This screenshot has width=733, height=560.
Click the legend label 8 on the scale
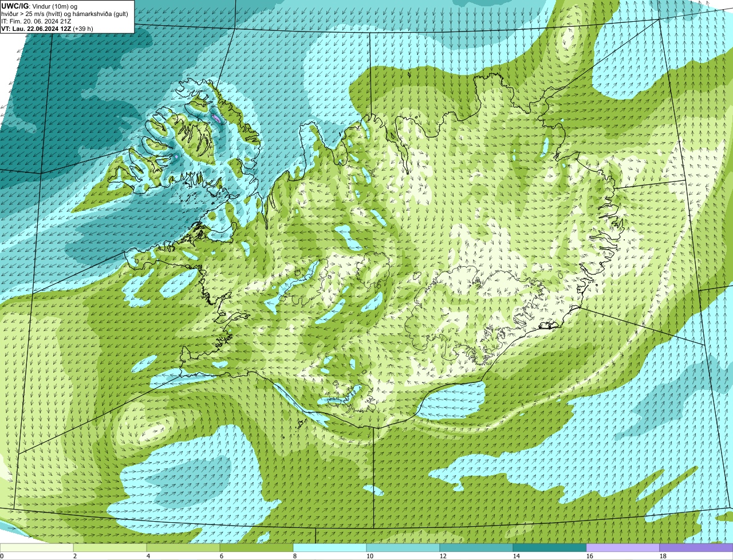(x=295, y=556)
